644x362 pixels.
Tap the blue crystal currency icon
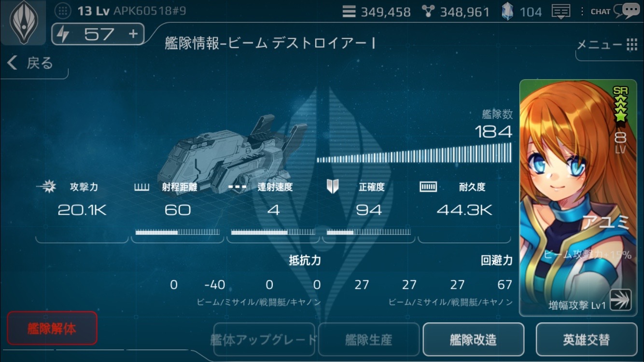click(x=507, y=11)
